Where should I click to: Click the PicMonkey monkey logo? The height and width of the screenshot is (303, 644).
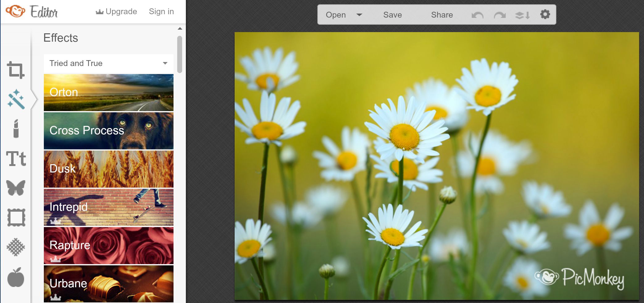[x=15, y=11]
